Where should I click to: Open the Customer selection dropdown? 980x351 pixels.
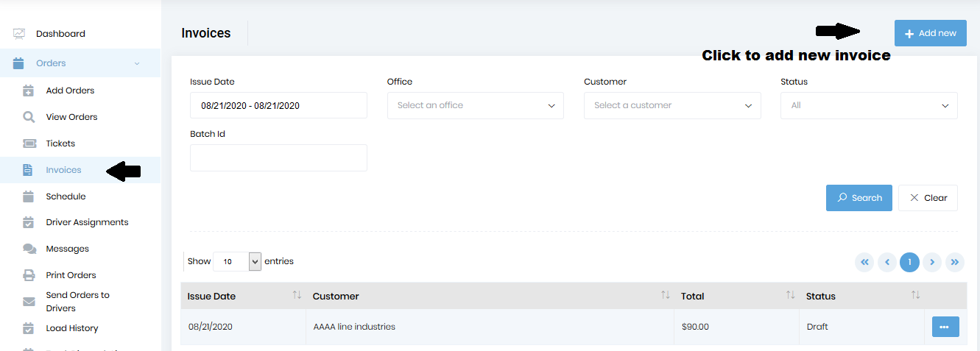tap(671, 106)
